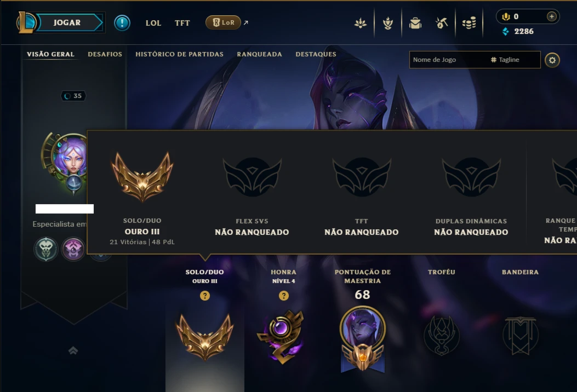577x392 pixels.
Task: Open the Loot backpack icon
Action: click(415, 23)
